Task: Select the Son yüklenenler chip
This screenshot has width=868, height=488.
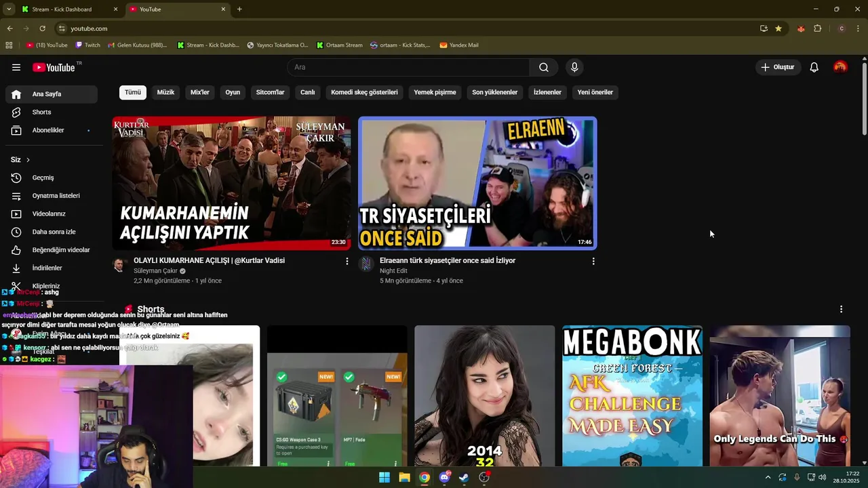Action: coord(495,92)
